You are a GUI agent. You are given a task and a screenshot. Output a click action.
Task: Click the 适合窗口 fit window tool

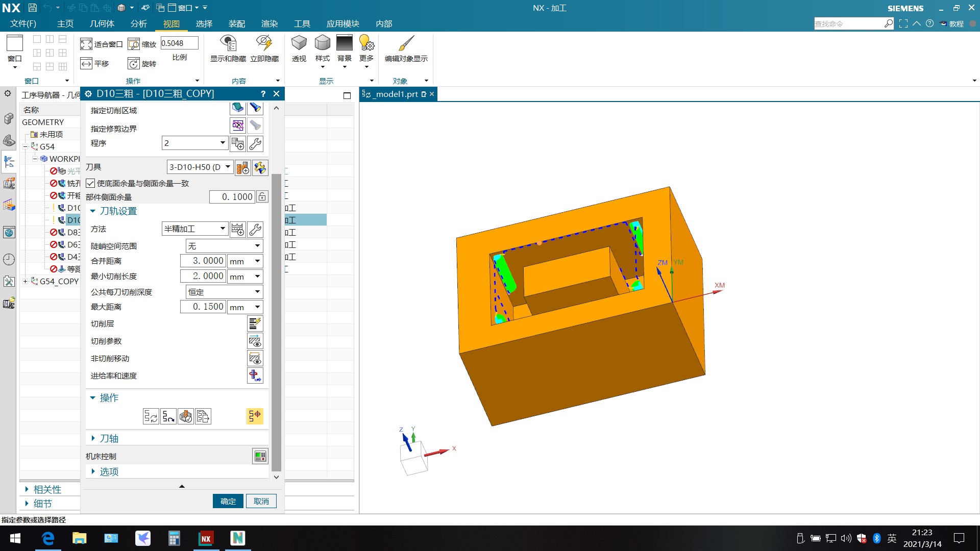coord(102,44)
